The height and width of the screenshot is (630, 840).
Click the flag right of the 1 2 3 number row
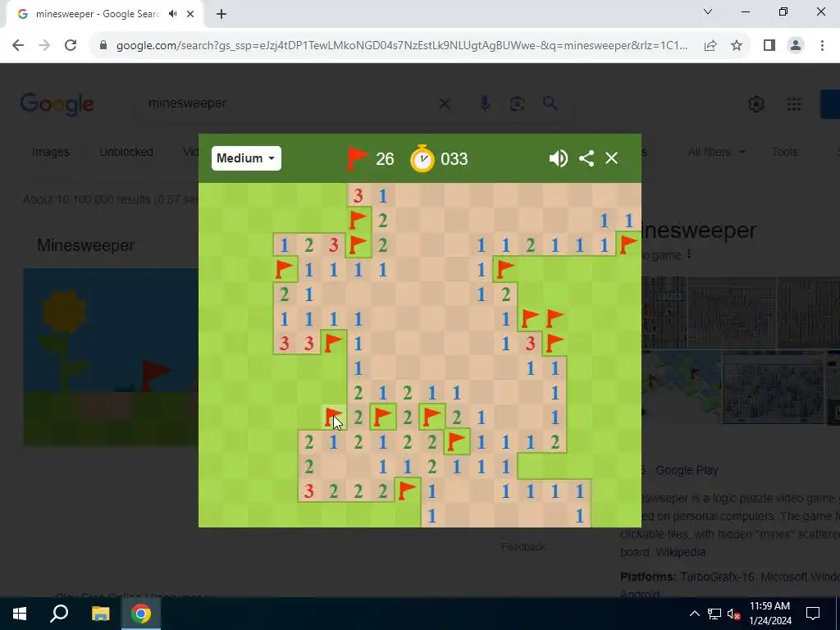[x=358, y=244]
